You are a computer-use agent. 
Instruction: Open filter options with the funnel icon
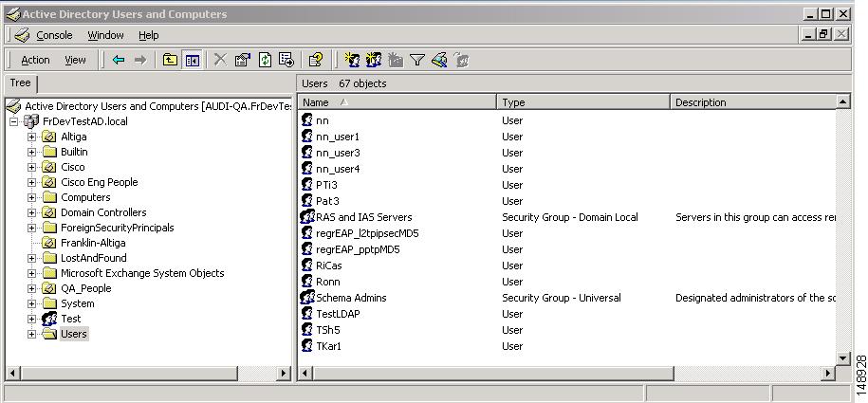point(416,60)
